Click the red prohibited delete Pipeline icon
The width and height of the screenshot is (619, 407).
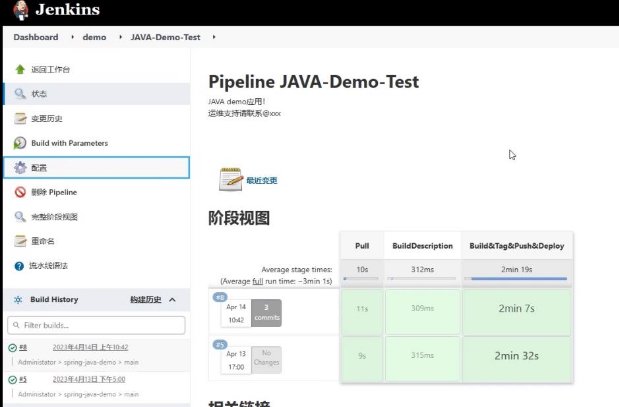coord(20,192)
